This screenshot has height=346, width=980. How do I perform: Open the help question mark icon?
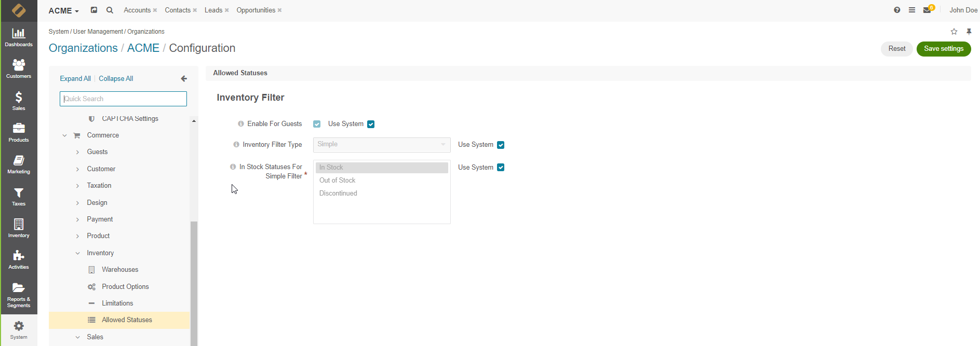[x=897, y=10]
